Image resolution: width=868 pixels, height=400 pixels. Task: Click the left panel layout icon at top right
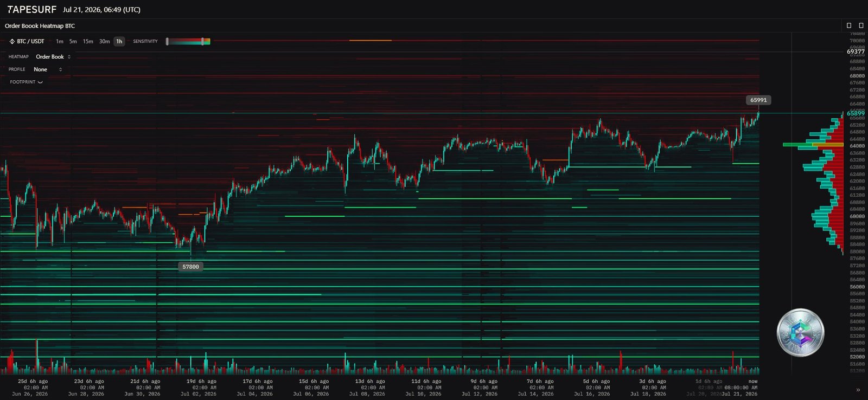tap(849, 25)
